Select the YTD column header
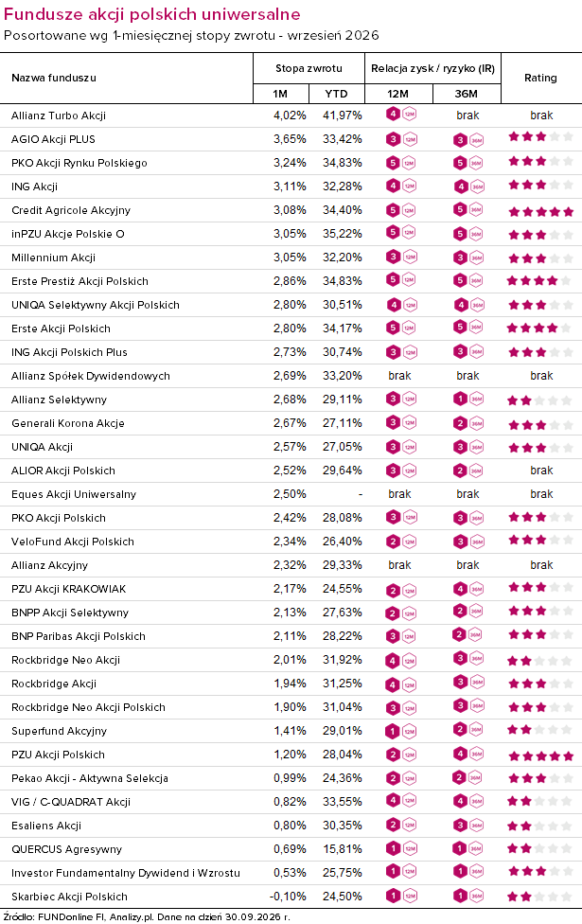Image resolution: width=582 pixels, height=924 pixels. tap(336, 94)
